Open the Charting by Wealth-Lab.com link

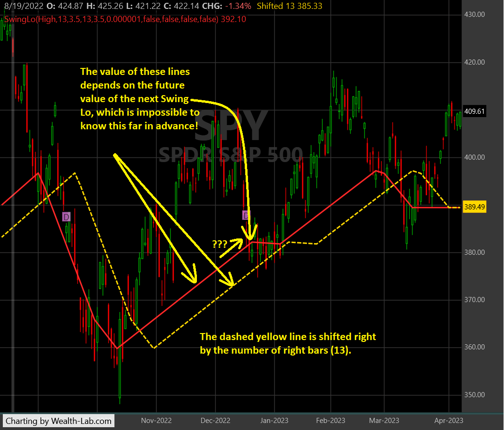tap(59, 421)
